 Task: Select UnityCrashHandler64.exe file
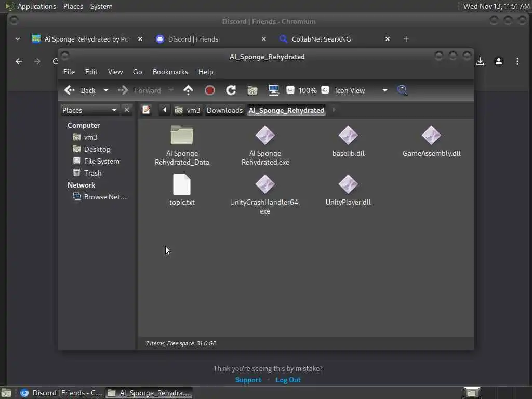[x=265, y=194]
